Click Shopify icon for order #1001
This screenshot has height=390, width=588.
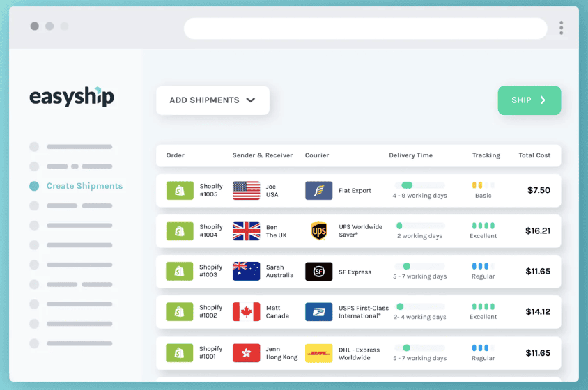coord(180,353)
